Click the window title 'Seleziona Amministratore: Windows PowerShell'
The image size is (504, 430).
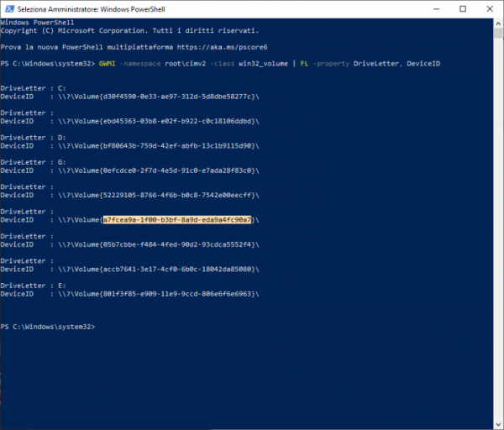click(92, 9)
